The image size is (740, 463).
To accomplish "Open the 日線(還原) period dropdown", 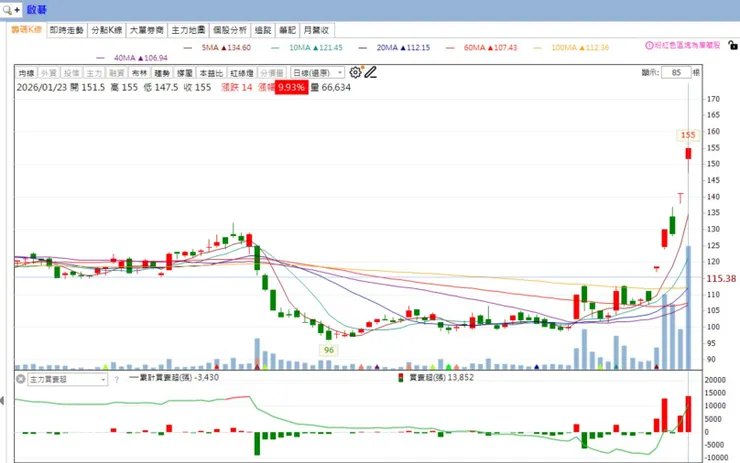I will [317, 73].
